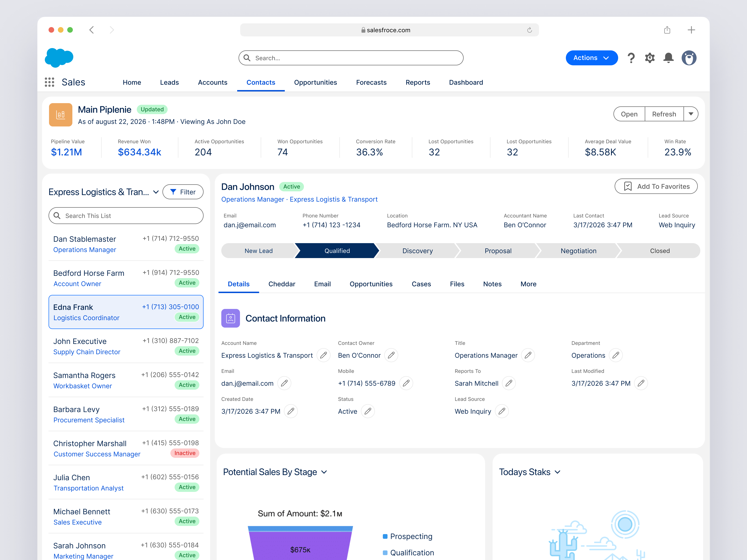This screenshot has height=560, width=747.
Task: Click the Search This List field
Action: pyautogui.click(x=126, y=216)
